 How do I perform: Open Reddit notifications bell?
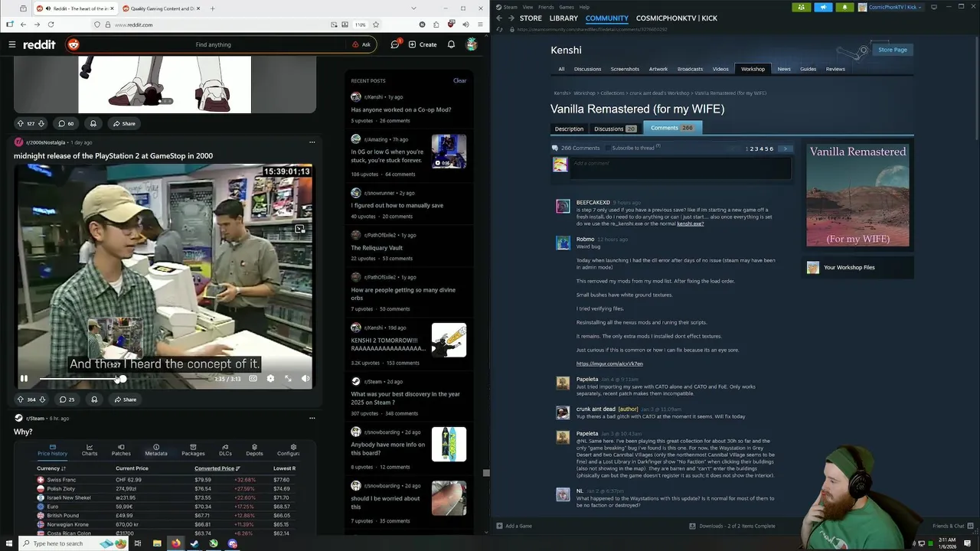[x=451, y=44]
